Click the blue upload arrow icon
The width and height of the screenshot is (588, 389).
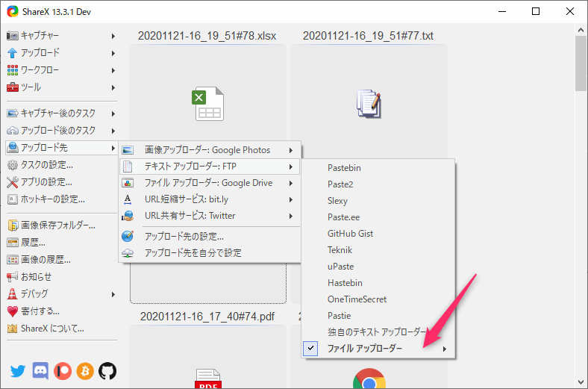[x=13, y=53]
